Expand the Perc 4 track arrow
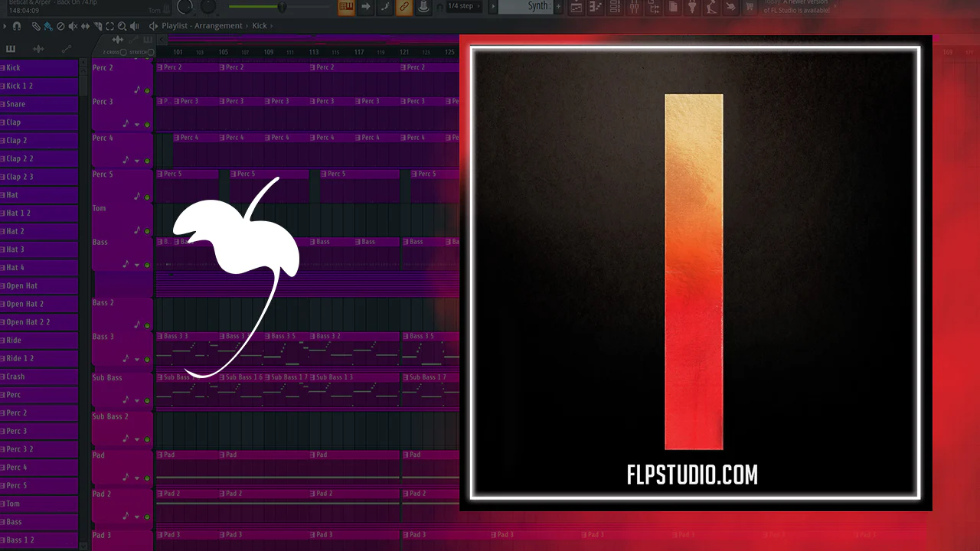The height and width of the screenshot is (551, 980). coord(138,161)
